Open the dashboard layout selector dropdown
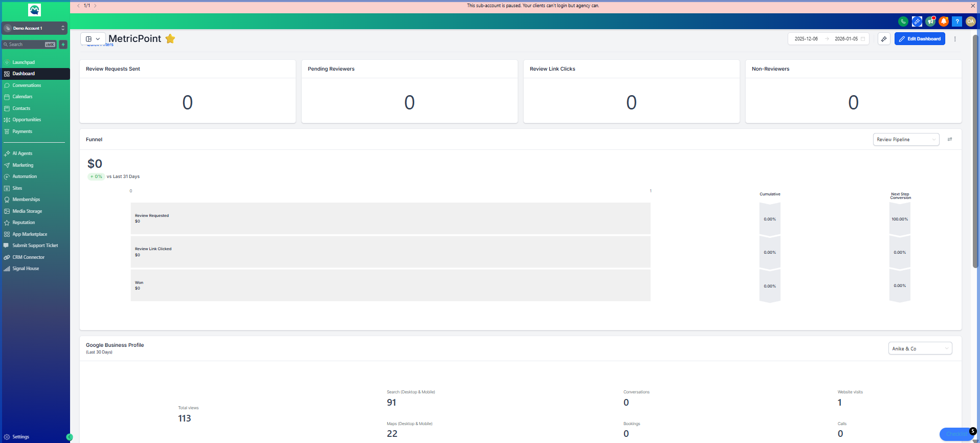This screenshot has height=443, width=980. [93, 39]
